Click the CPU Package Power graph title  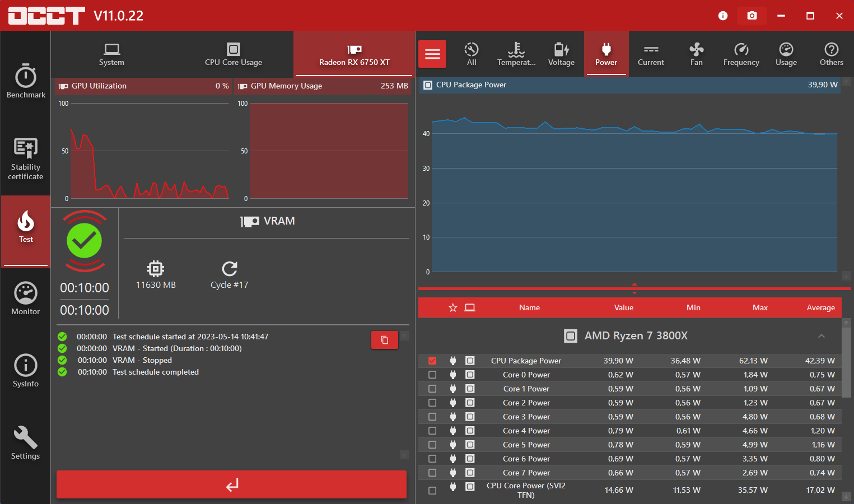(471, 85)
